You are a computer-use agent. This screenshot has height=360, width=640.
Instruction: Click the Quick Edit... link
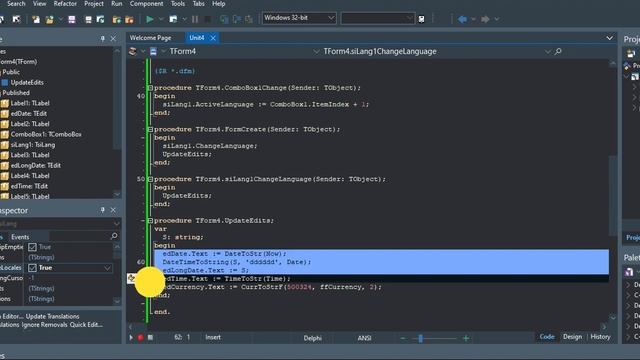coord(86,325)
